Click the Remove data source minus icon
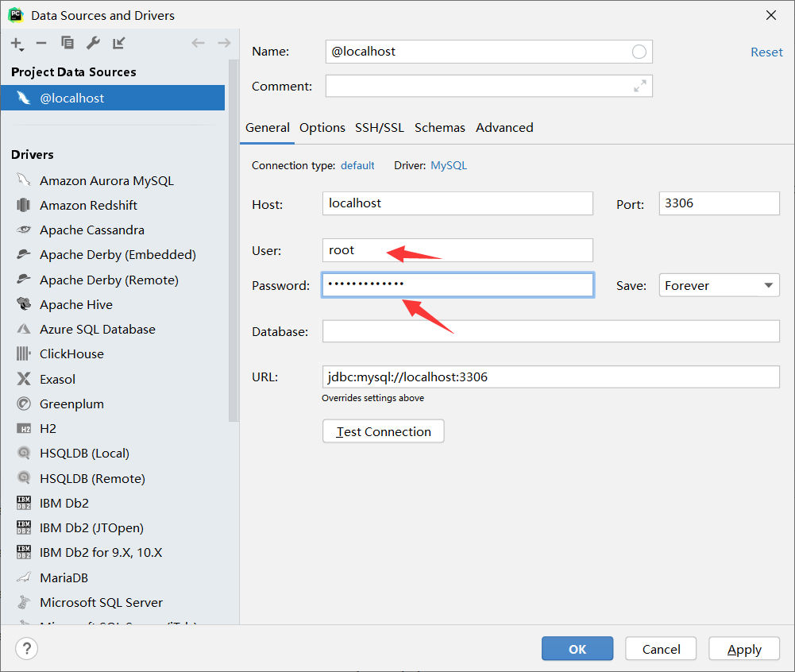The width and height of the screenshot is (795, 672). 41,43
